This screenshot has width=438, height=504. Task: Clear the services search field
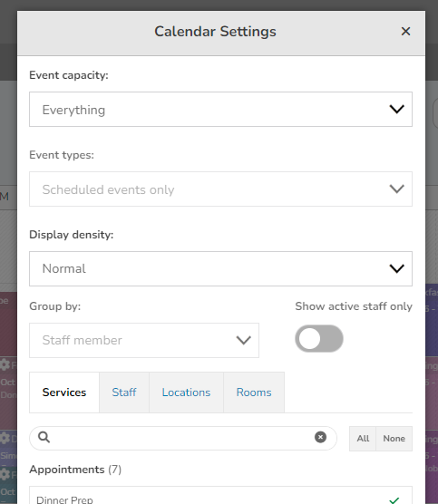(320, 437)
